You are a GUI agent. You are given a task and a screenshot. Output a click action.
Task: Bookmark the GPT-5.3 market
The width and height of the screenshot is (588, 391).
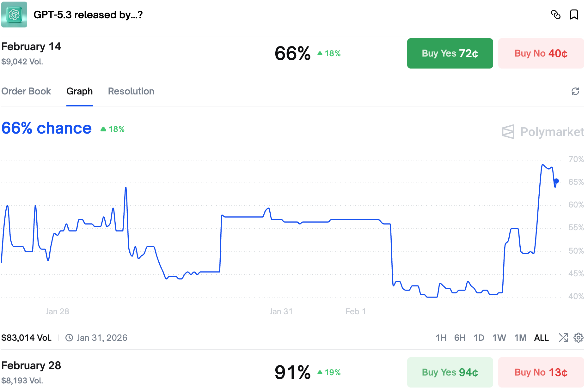click(574, 15)
